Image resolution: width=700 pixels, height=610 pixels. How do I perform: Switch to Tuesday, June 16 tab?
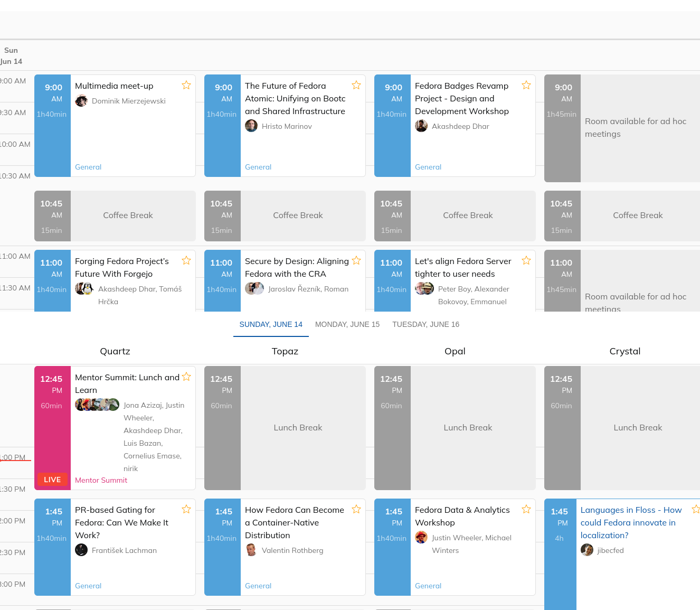[426, 324]
